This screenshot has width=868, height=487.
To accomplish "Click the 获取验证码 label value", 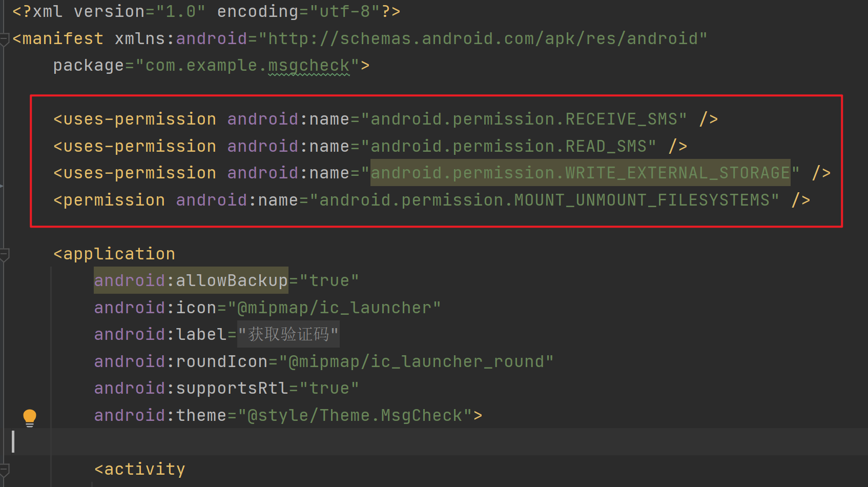I will (288, 334).
